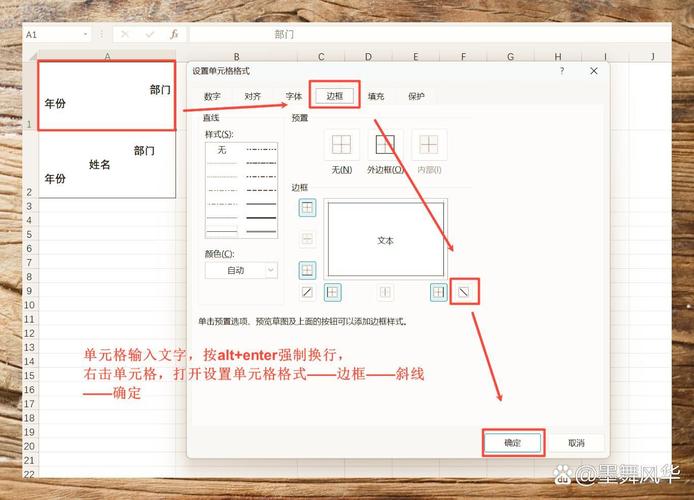Select column F header

(463, 57)
